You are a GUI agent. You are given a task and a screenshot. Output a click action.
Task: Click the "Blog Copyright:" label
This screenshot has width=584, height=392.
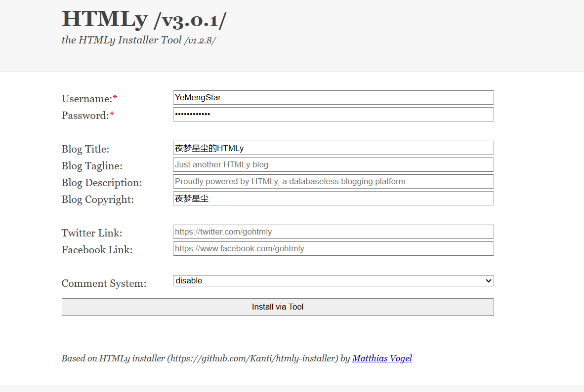[98, 199]
